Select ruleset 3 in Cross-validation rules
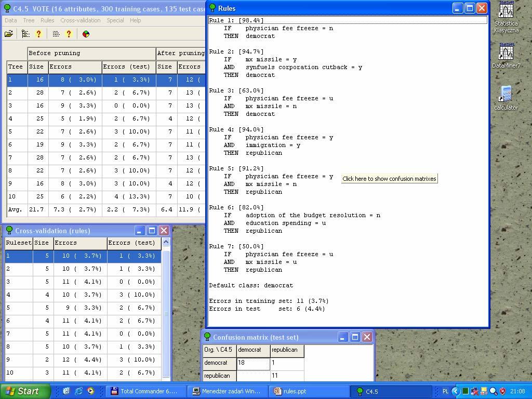The width and height of the screenshot is (532, 399). 83,282
